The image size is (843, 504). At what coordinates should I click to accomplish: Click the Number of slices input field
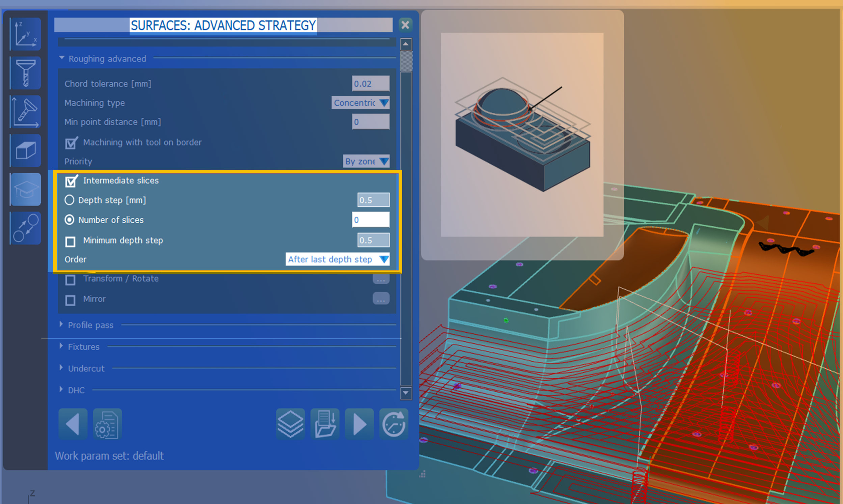[x=371, y=220]
